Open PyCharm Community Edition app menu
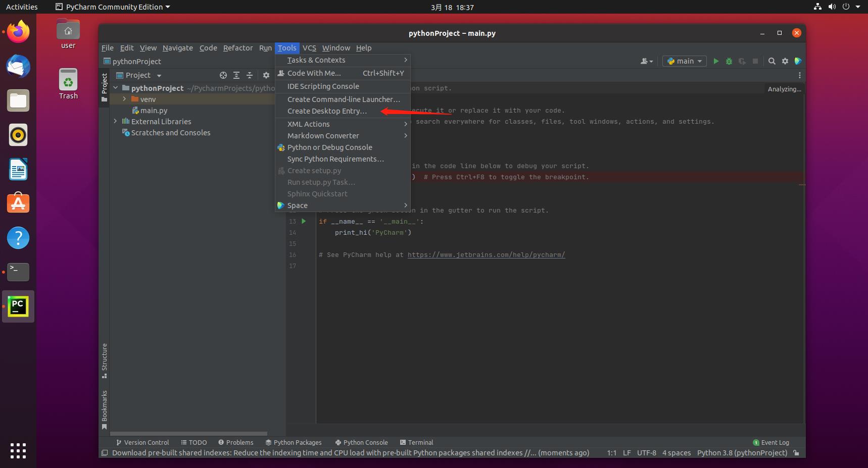The image size is (868, 468). pyautogui.click(x=112, y=7)
